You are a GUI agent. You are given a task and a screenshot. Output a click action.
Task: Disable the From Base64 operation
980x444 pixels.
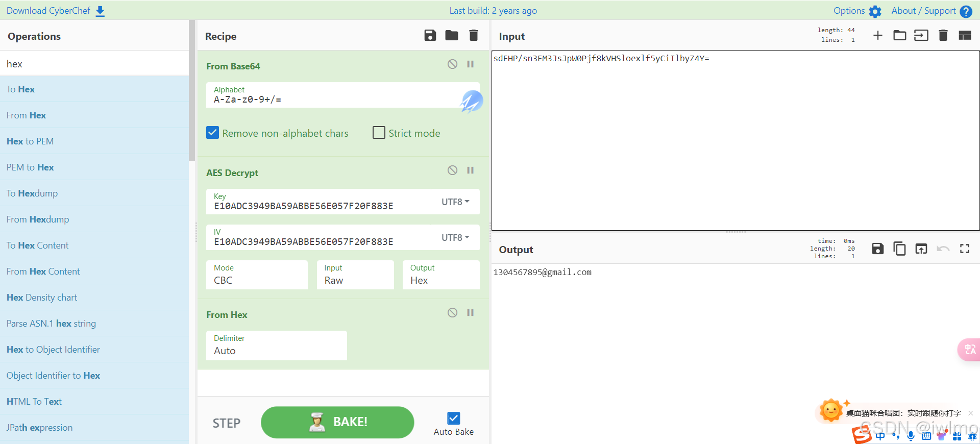click(453, 64)
